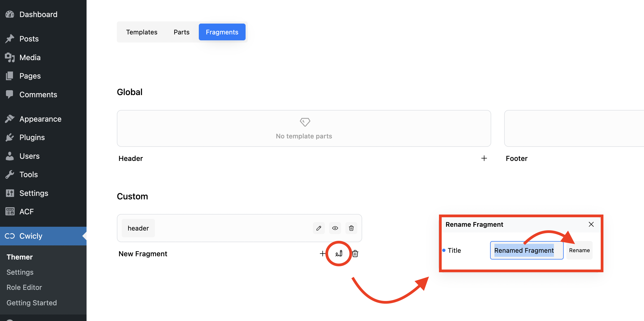Click the pencil edit icon on header fragment

(319, 228)
